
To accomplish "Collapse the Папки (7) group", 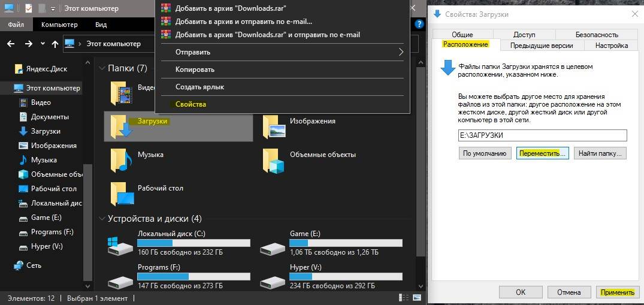I will pyautogui.click(x=102, y=68).
